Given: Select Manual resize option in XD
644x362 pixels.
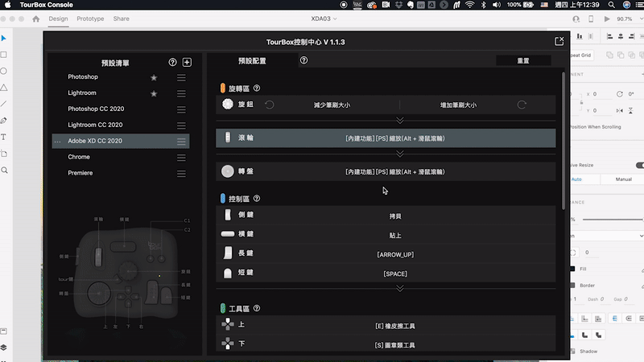Looking at the screenshot, I should pyautogui.click(x=623, y=179).
